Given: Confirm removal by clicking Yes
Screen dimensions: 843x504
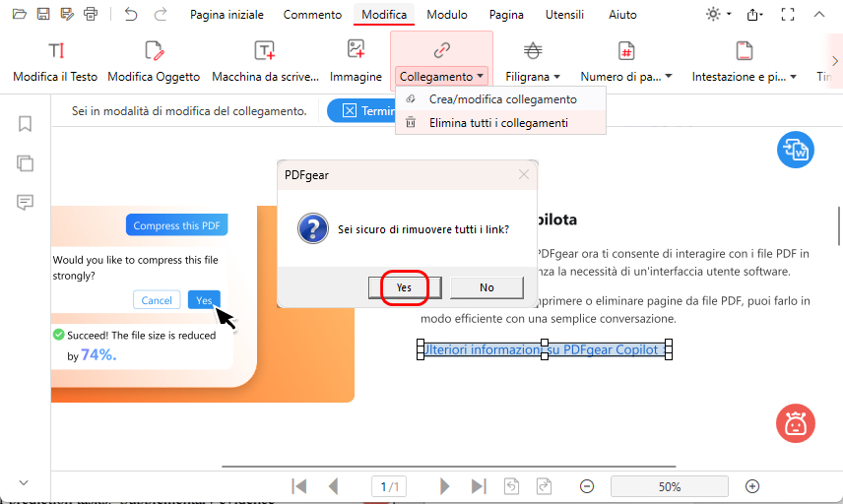Looking at the screenshot, I should pos(405,287).
